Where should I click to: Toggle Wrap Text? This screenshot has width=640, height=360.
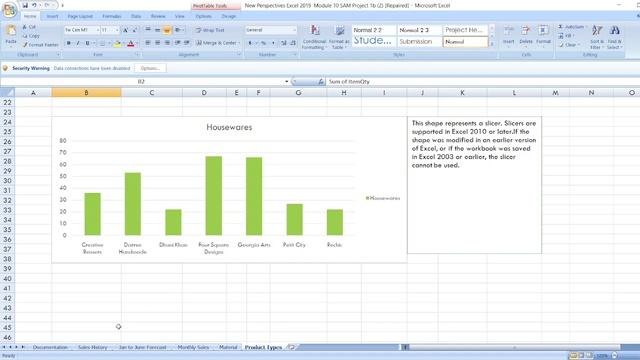tap(210, 30)
